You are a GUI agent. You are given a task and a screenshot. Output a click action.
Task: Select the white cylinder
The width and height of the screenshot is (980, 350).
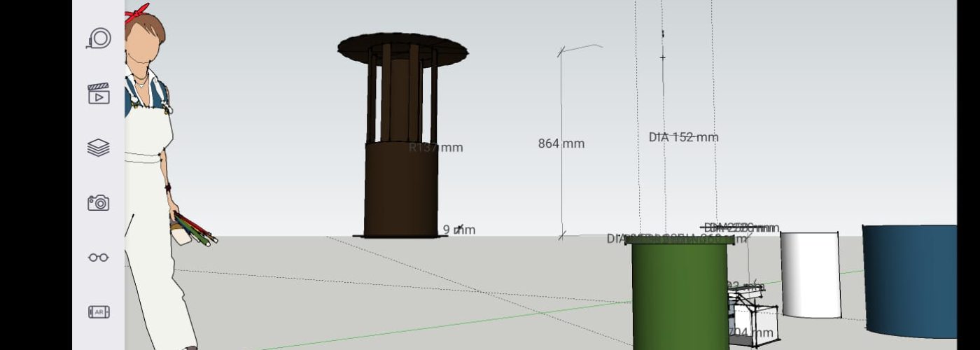pos(810,274)
